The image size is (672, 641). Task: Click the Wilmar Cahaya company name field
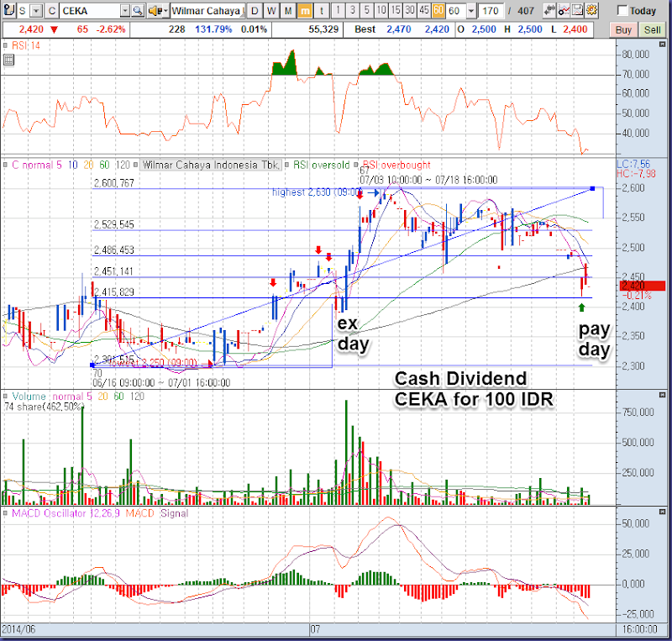tap(208, 10)
